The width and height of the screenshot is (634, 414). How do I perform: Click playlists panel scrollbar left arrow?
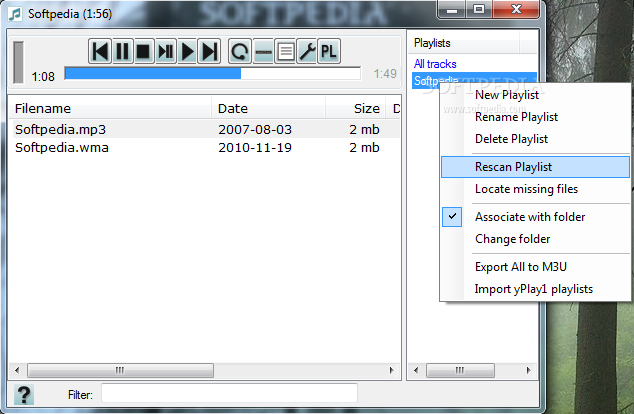tap(416, 370)
